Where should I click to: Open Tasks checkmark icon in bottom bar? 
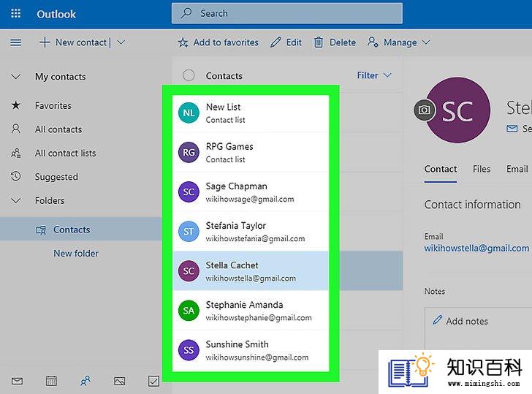tap(153, 381)
